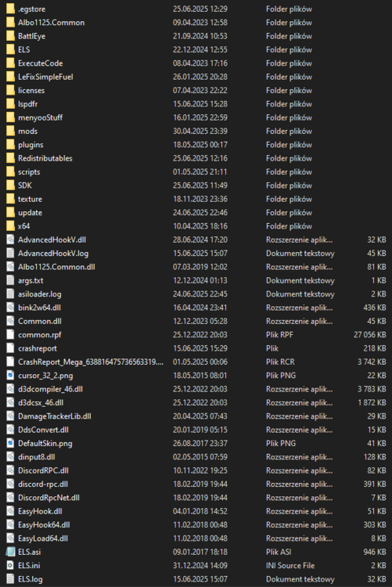Select the ELS.log document icon
Image resolution: width=392 pixels, height=587 pixels.
click(x=10, y=578)
